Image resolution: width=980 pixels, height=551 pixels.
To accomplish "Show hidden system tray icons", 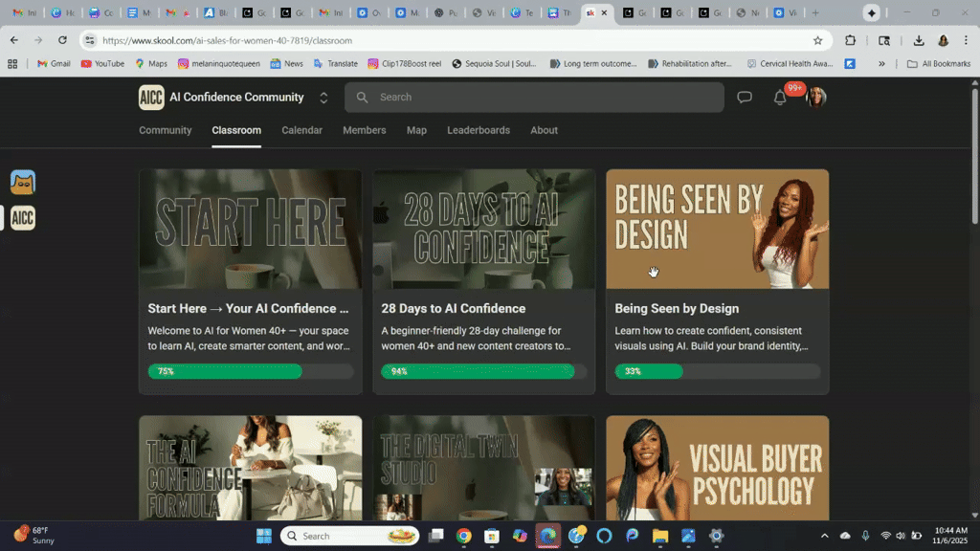I will 824,536.
